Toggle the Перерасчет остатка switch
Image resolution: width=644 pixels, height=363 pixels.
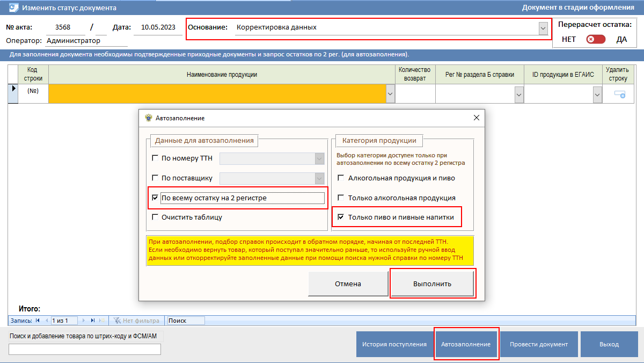click(x=595, y=39)
